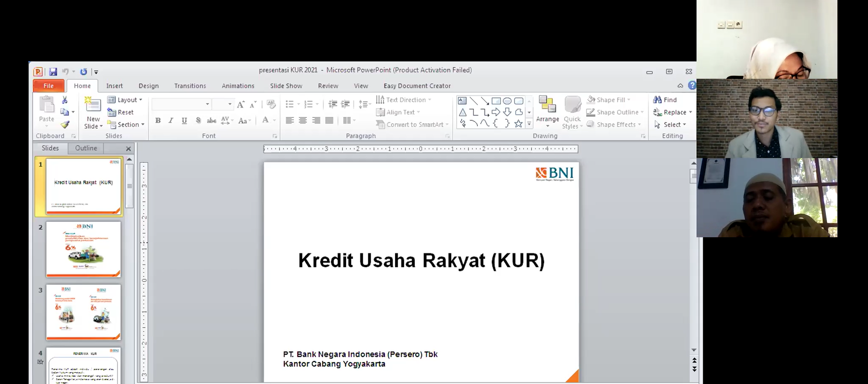
Task: Click the Reset slide button
Action: click(121, 112)
